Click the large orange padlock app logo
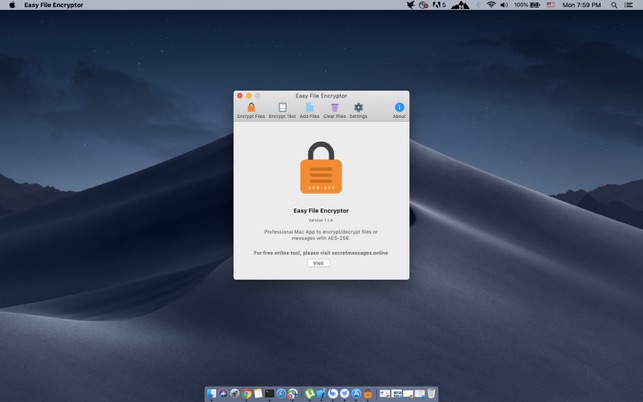Screen dimensions: 643x402 point(321,167)
